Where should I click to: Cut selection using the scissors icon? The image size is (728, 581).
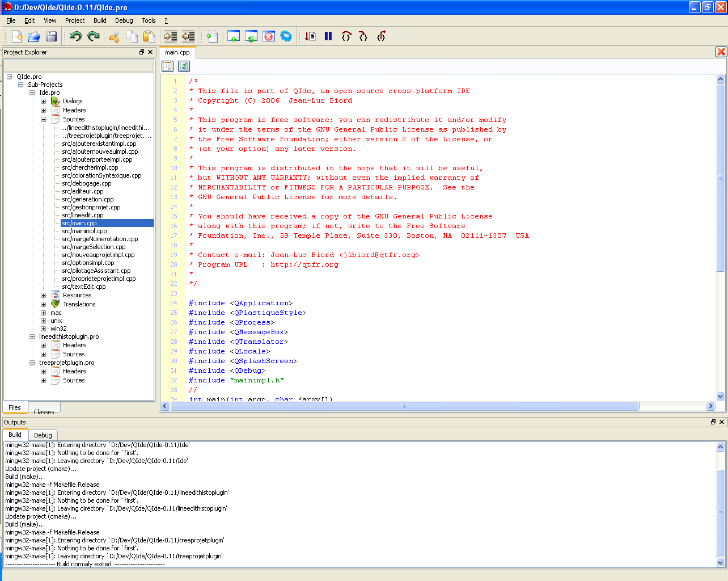pyautogui.click(x=115, y=36)
